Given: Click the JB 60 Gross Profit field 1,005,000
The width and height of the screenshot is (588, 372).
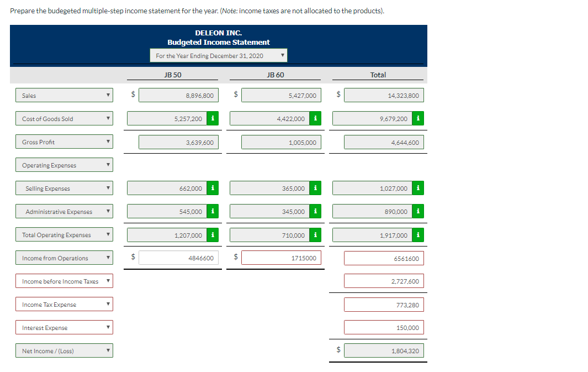Looking at the screenshot, I should tap(281, 142).
